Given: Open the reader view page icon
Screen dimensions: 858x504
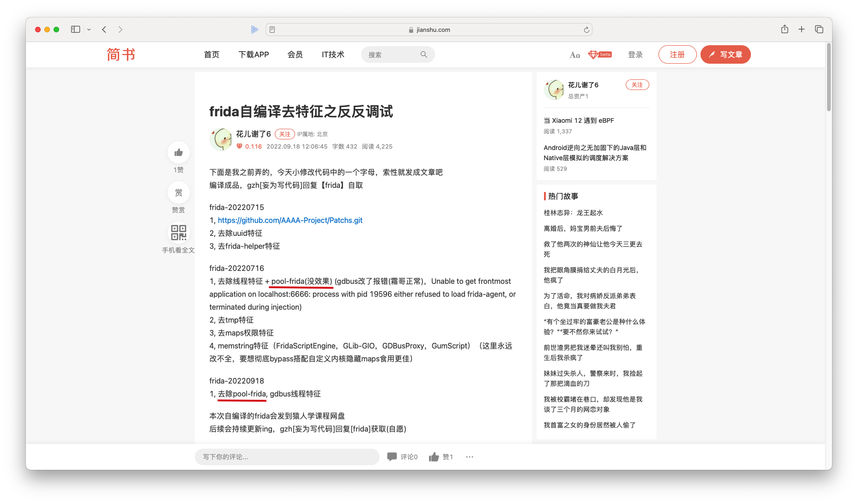Looking at the screenshot, I should pos(272,30).
